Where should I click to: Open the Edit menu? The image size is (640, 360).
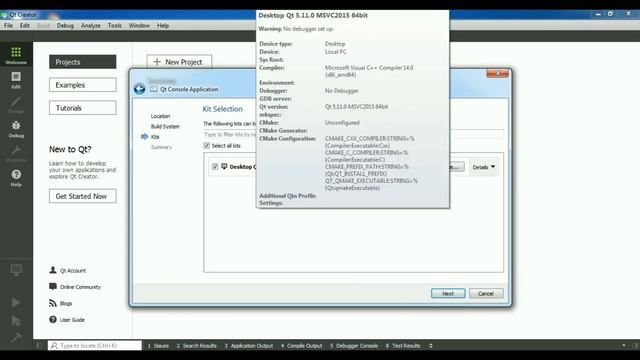(x=24, y=25)
